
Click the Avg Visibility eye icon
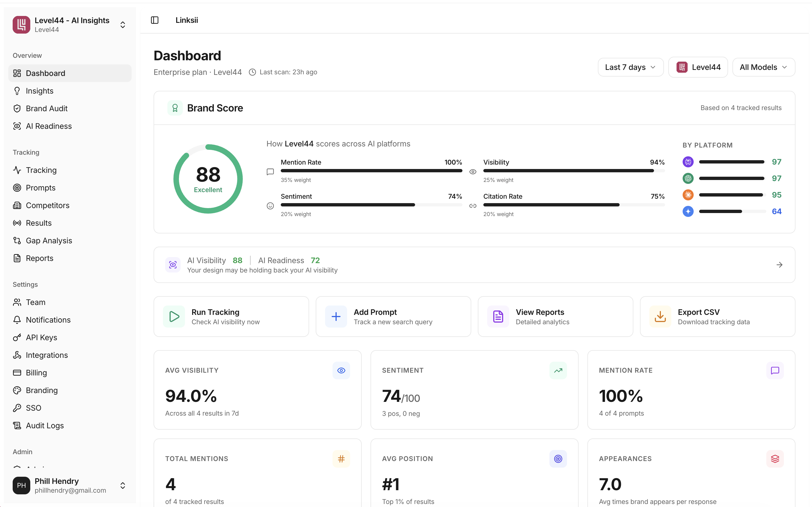[341, 370]
